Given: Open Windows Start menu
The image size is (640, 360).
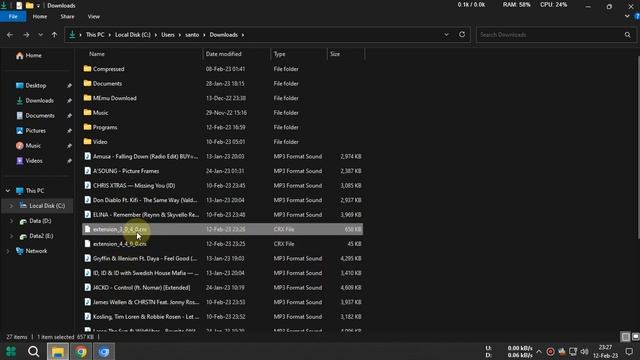Looking at the screenshot, I should pyautogui.click(x=11, y=351).
